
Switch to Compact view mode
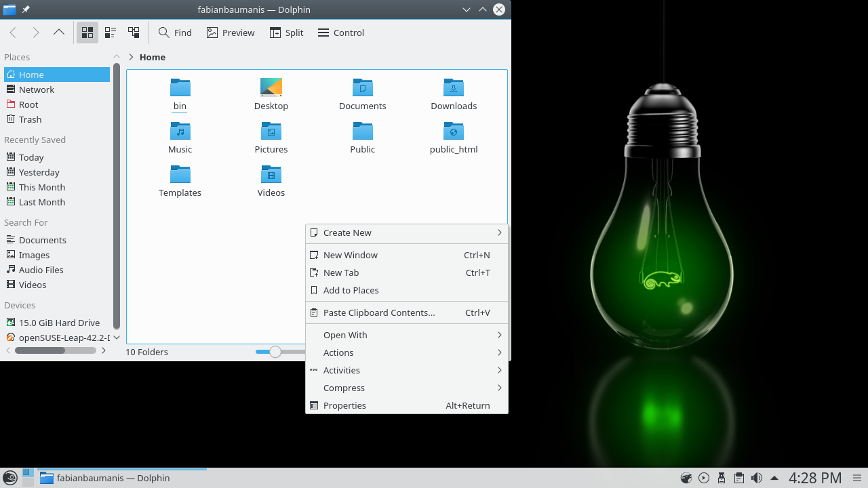pyautogui.click(x=111, y=33)
